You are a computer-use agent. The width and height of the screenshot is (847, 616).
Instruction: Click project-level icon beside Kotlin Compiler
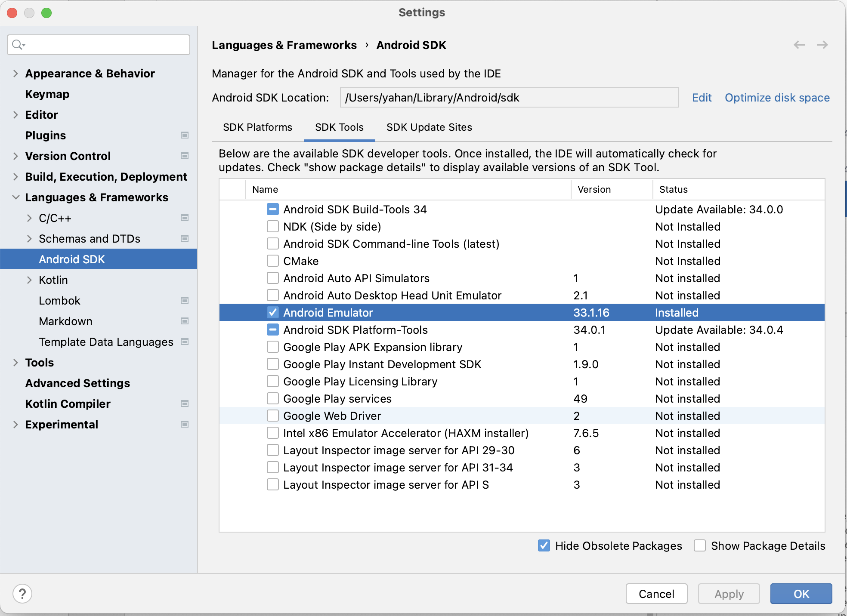185,403
